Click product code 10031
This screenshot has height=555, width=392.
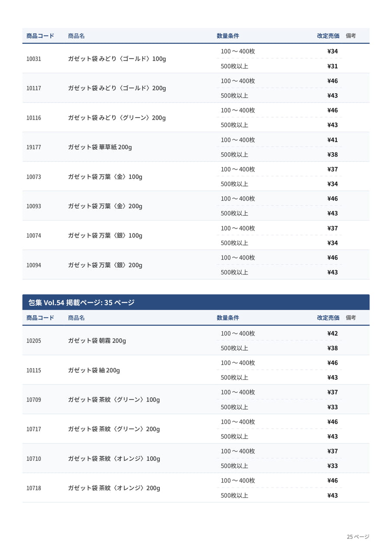click(x=34, y=59)
